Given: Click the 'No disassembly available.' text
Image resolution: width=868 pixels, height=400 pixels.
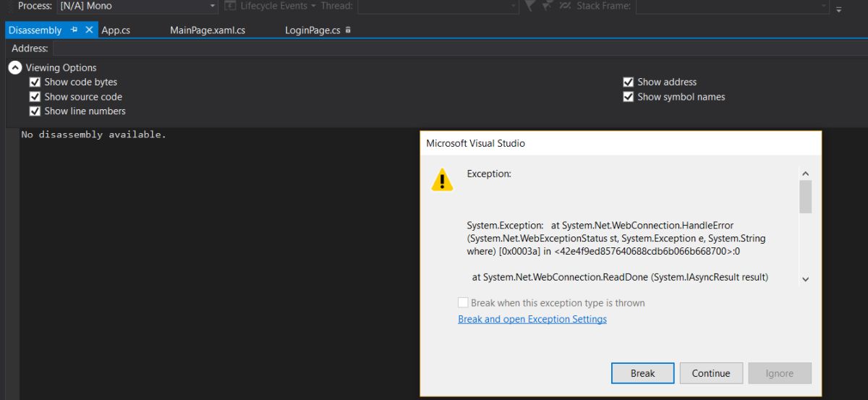Looking at the screenshot, I should pyautogui.click(x=93, y=135).
